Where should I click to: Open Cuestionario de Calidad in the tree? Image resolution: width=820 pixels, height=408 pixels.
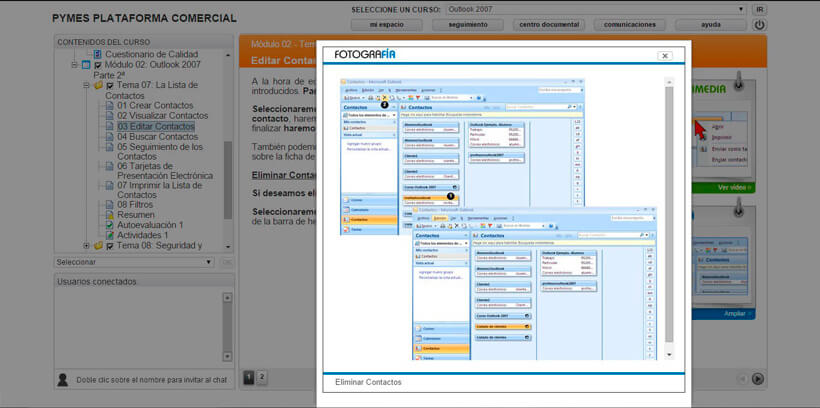151,54
